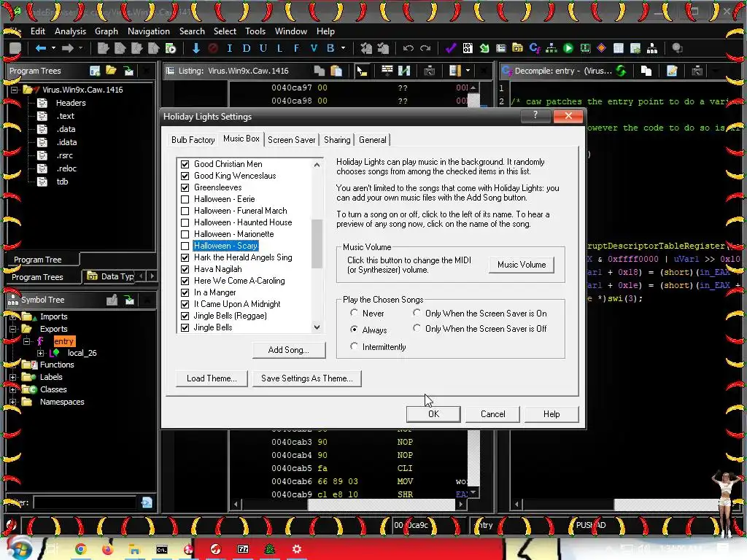Select the Intermittently radio button

click(x=354, y=346)
